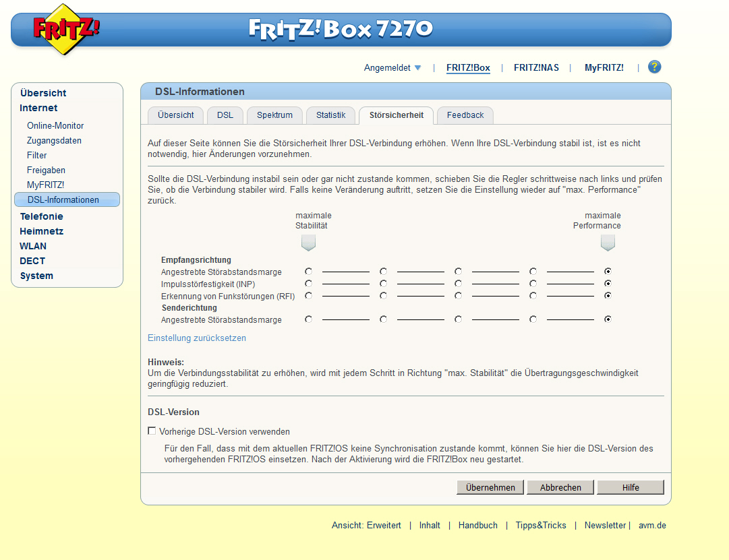This screenshot has height=560, width=729.
Task: Open the Feedback tab
Action: (465, 115)
